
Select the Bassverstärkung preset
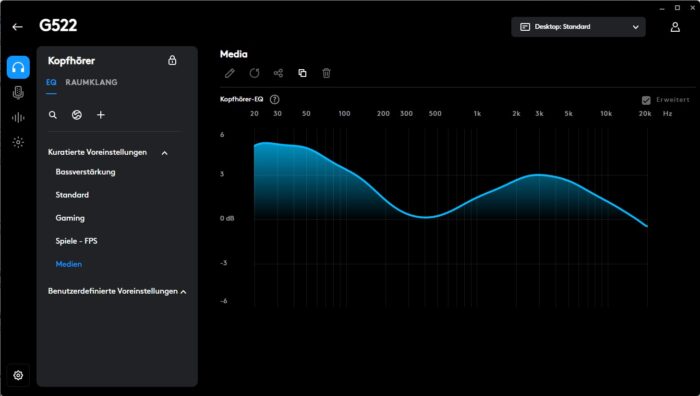tap(85, 172)
